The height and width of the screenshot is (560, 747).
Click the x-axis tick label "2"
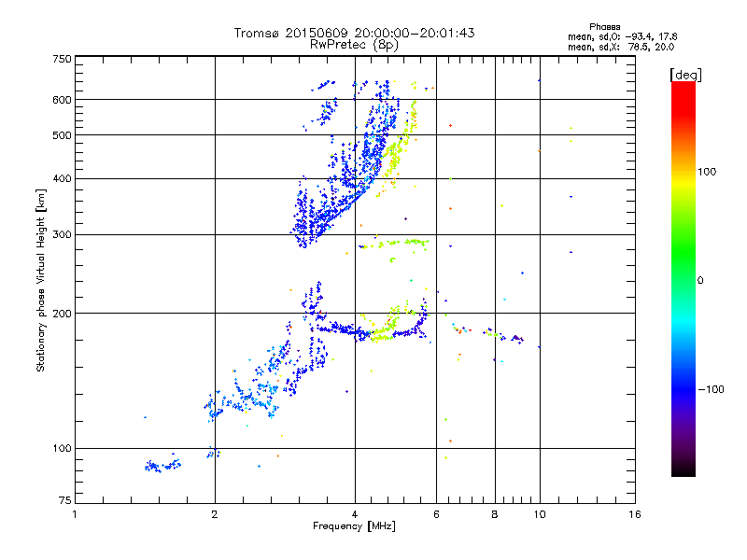[215, 514]
